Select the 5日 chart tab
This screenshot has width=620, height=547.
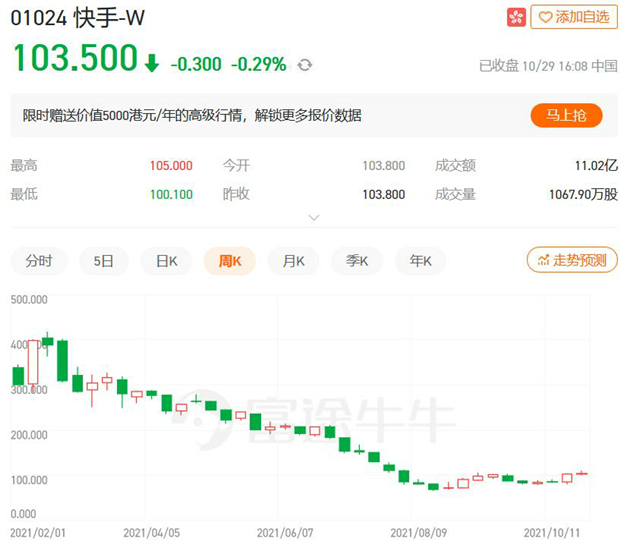[x=104, y=261]
